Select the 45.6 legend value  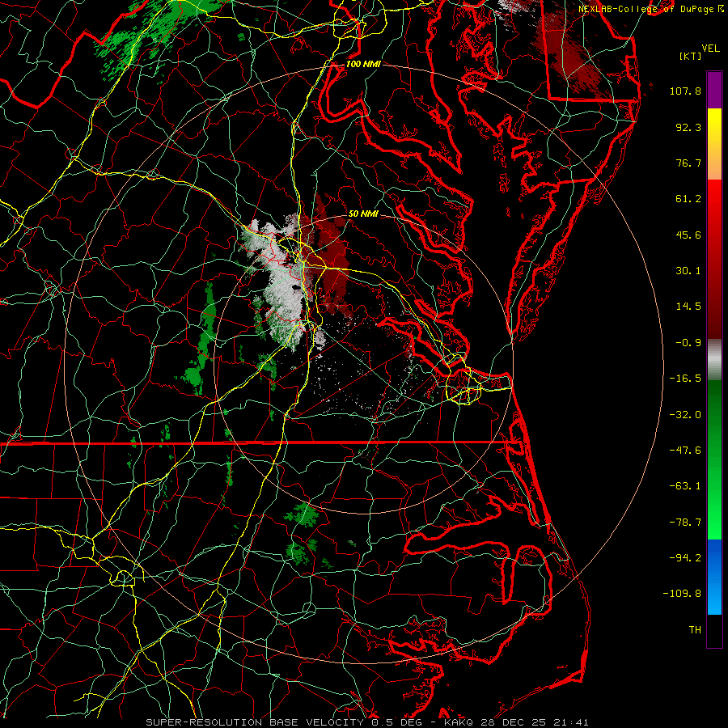point(688,235)
